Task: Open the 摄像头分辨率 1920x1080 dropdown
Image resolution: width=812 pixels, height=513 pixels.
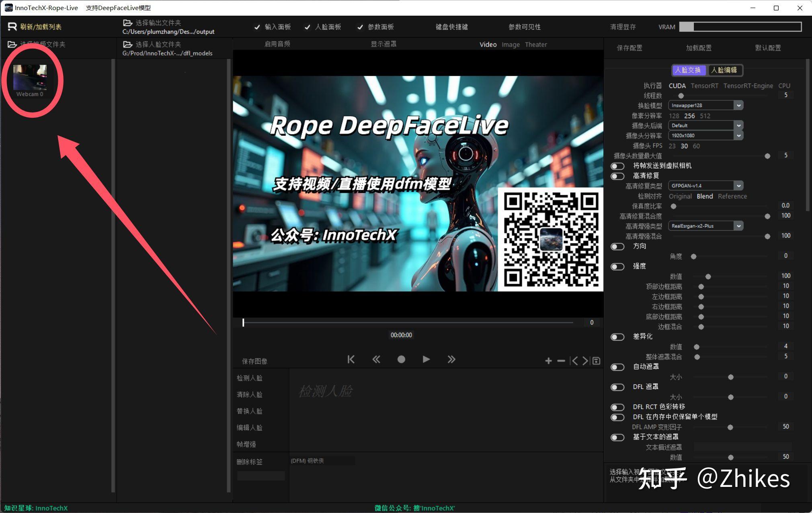Action: (x=705, y=135)
